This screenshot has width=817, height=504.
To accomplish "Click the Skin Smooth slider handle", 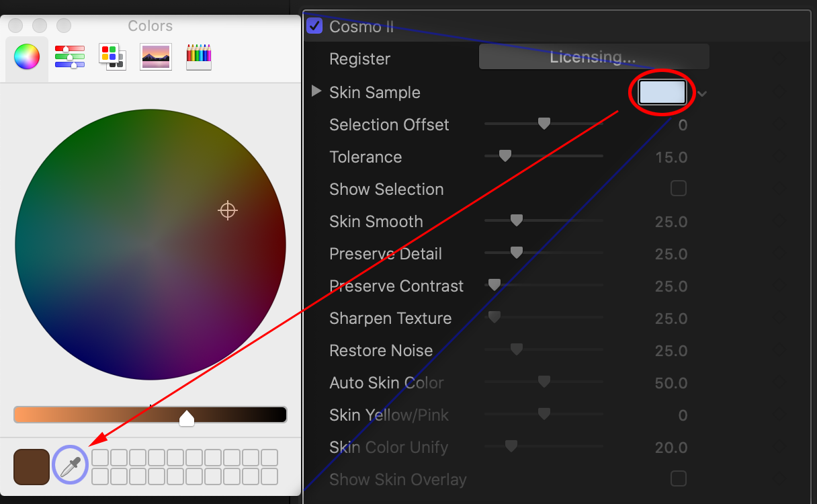I will pos(517,220).
